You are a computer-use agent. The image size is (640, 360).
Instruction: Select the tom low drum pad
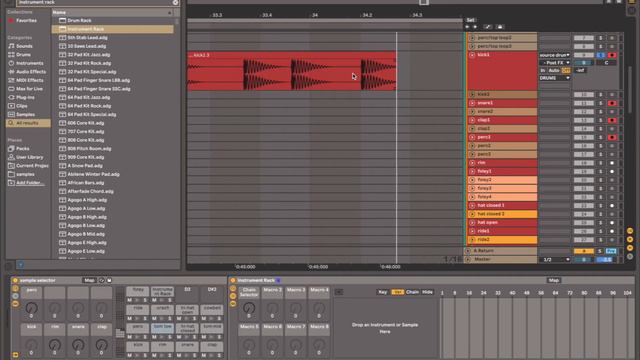(x=162, y=327)
